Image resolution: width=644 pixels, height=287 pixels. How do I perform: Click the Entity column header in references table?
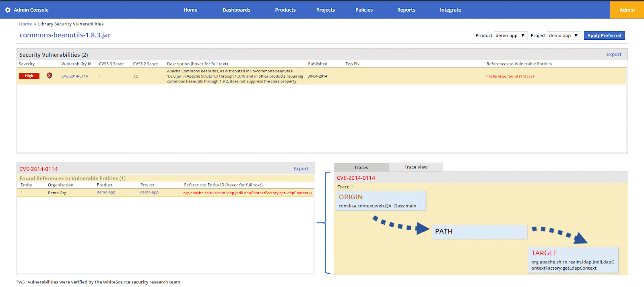(x=26, y=185)
